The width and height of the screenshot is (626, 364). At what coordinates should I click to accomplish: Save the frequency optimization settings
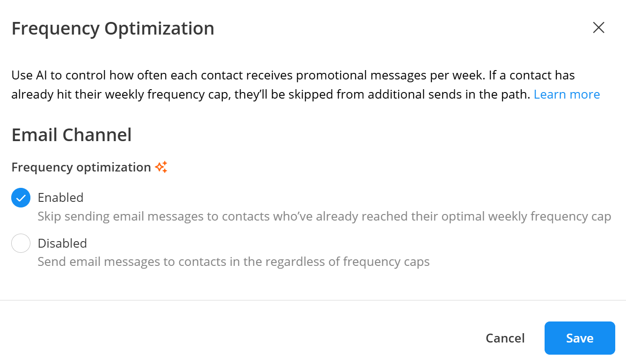point(580,338)
